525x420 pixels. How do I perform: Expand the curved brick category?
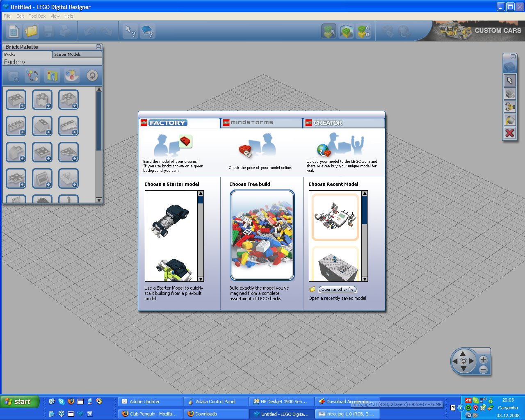(16, 152)
